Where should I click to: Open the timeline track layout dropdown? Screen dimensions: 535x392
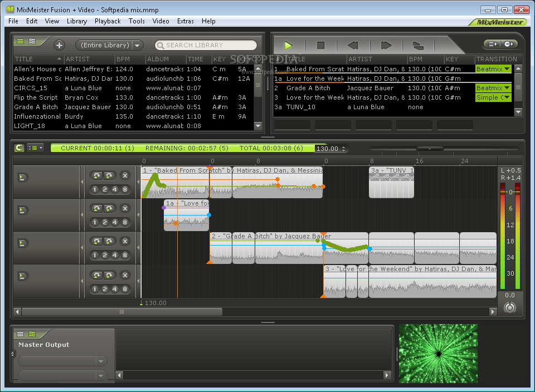click(x=36, y=148)
